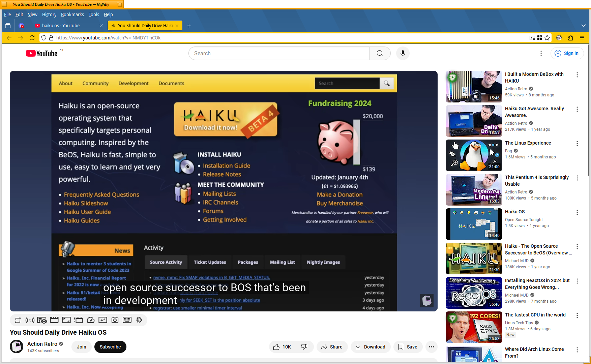Save the video to a playlist
Viewport: 591px width, 364px height.
(x=408, y=347)
